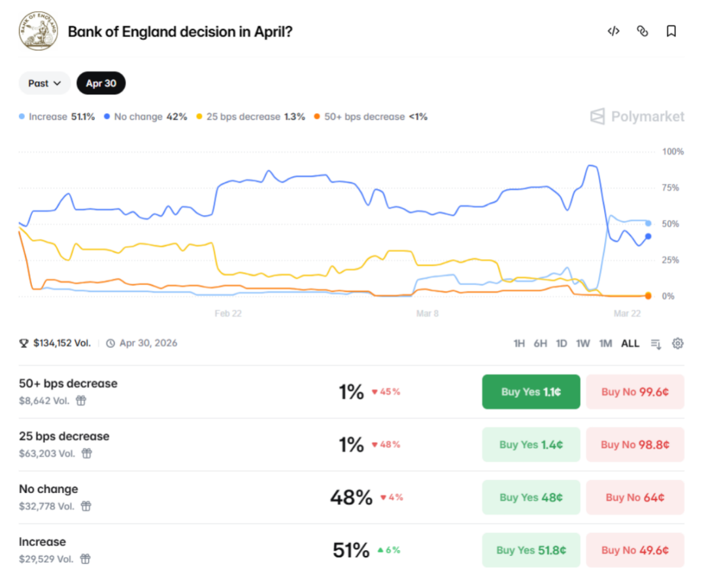Copy the market link icon
Image resolution: width=706 pixels, height=588 pixels.
[642, 31]
